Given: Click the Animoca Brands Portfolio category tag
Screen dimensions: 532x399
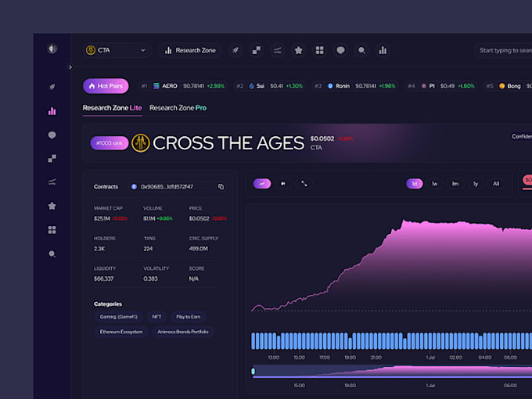Looking at the screenshot, I should pos(183,332).
